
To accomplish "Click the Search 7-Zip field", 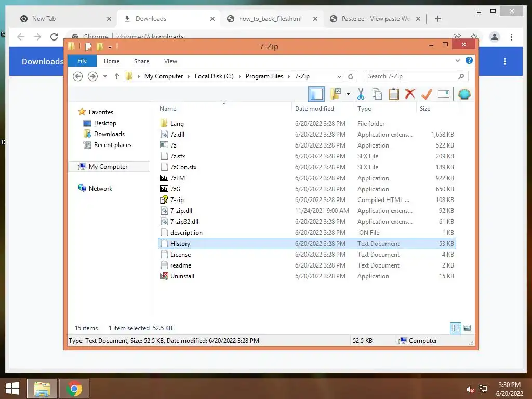I will point(416,76).
